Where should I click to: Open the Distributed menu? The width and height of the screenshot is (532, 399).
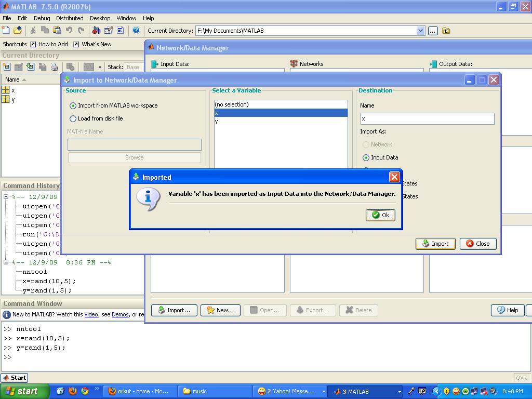[x=70, y=18]
